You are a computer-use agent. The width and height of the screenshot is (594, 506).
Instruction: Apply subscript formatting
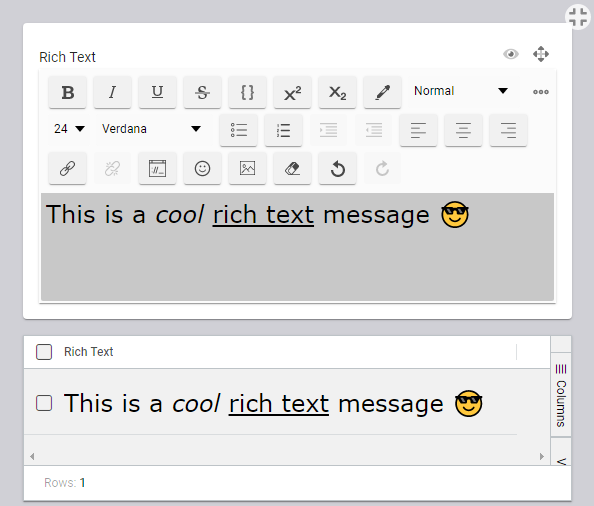pos(338,92)
